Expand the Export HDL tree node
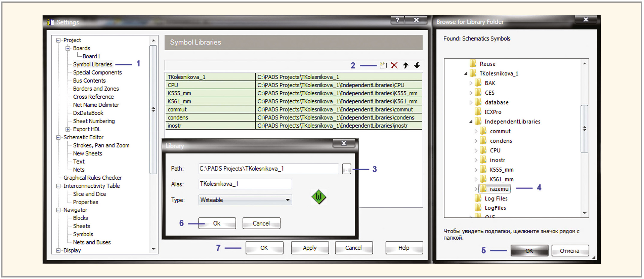This screenshot has width=644, height=279. pyautogui.click(x=68, y=129)
